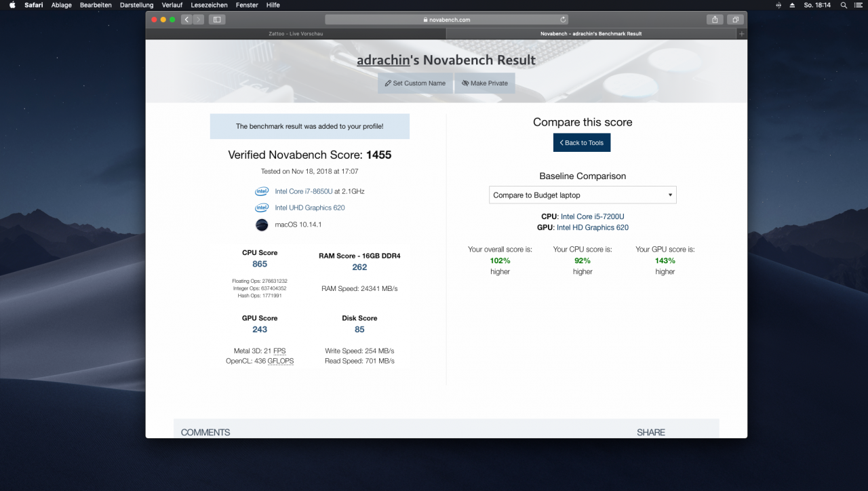Click the Intel logo beside UHD Graphics 620
The height and width of the screenshot is (491, 868).
[x=261, y=208]
